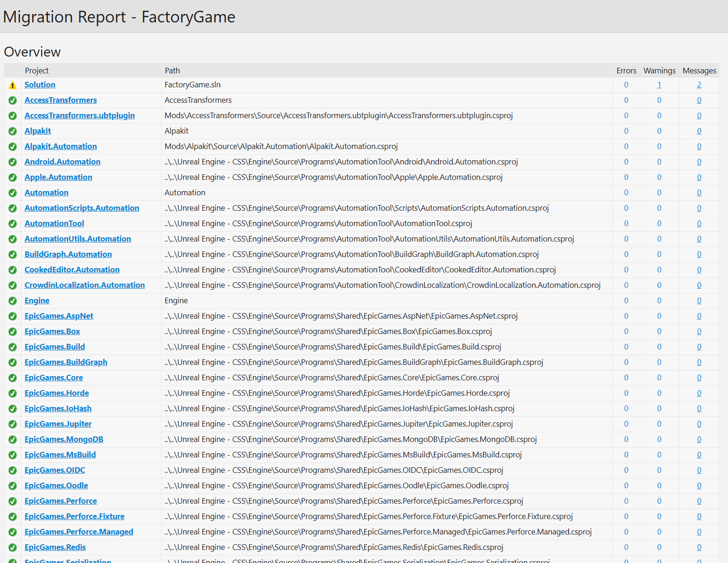Click the check icon beside EpicGames.MongoDB
The image size is (728, 563).
click(x=13, y=440)
